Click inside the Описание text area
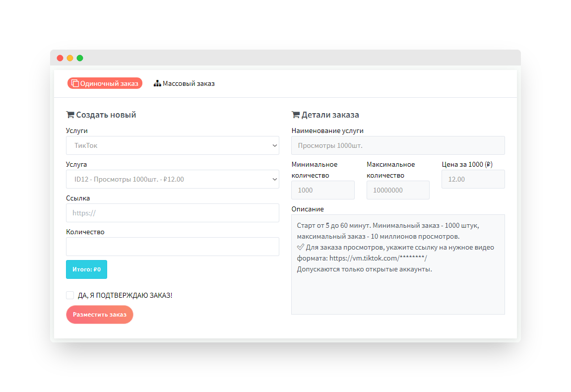571x392 pixels. (398, 293)
